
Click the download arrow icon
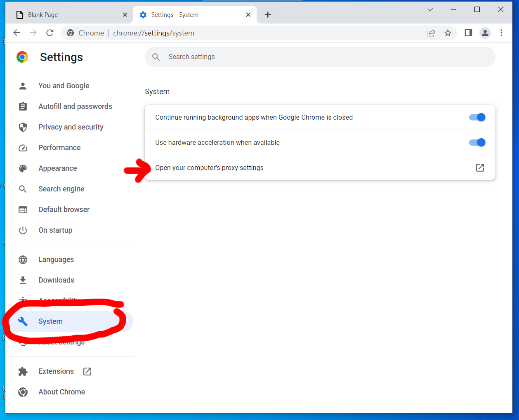click(x=23, y=280)
